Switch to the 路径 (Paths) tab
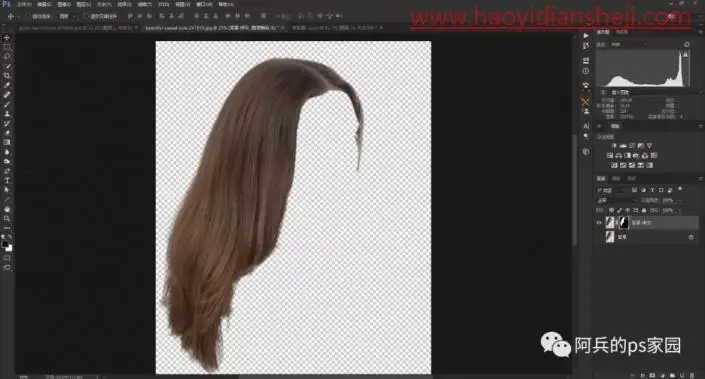 tap(632, 178)
